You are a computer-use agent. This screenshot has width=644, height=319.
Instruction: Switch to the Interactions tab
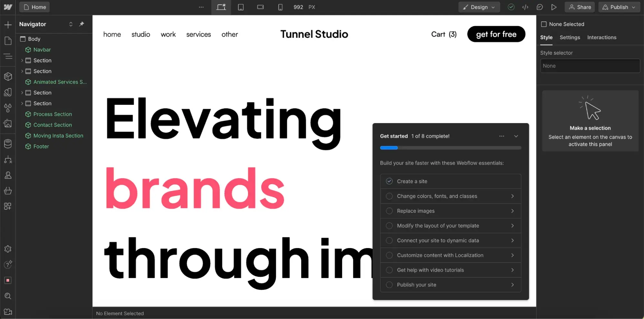pyautogui.click(x=601, y=37)
